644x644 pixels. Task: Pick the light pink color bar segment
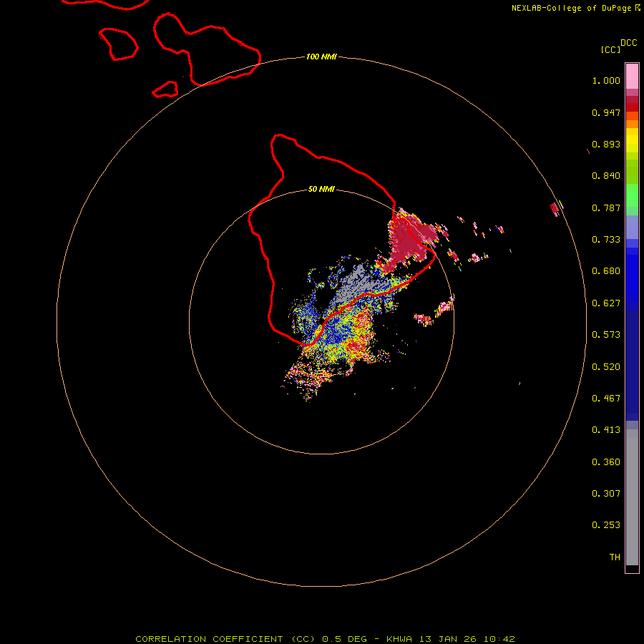tap(632, 77)
